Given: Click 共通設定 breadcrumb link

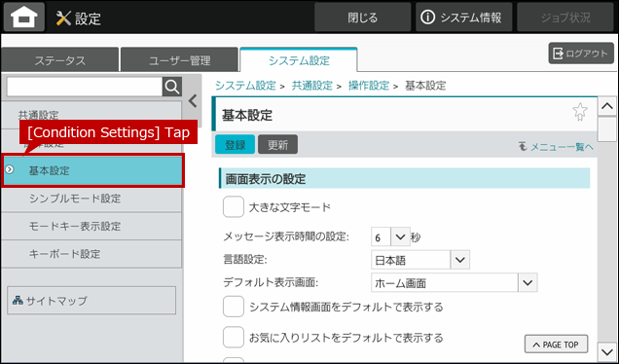Looking at the screenshot, I should pos(311,86).
